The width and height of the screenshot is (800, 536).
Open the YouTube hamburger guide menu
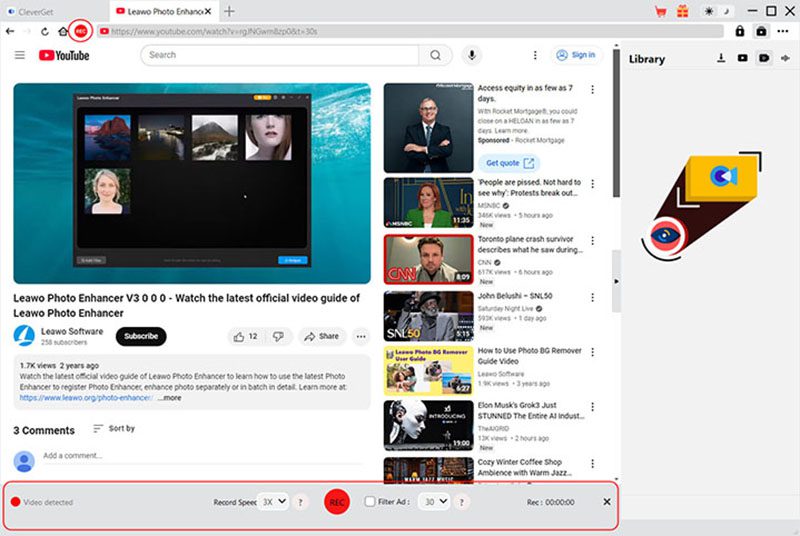point(20,55)
